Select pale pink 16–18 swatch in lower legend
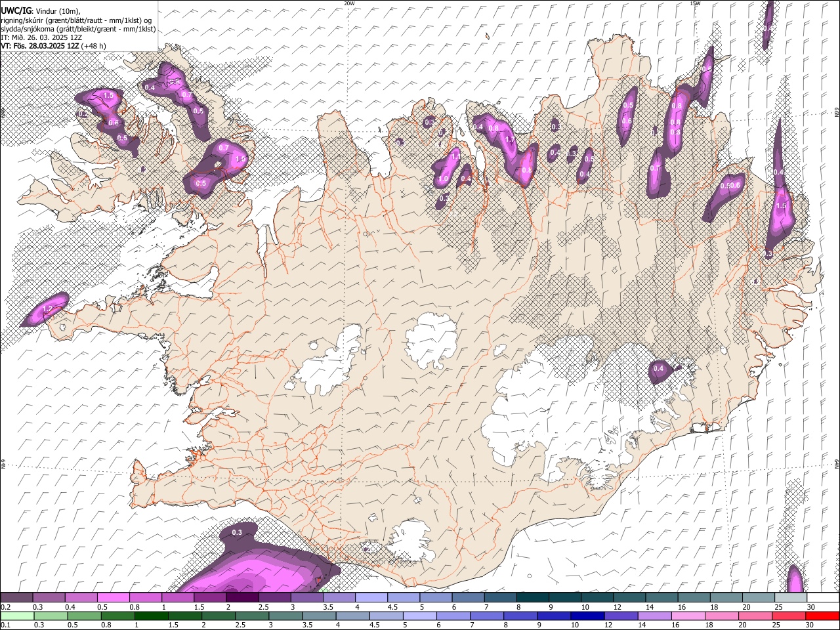840x630 pixels. (x=688, y=616)
